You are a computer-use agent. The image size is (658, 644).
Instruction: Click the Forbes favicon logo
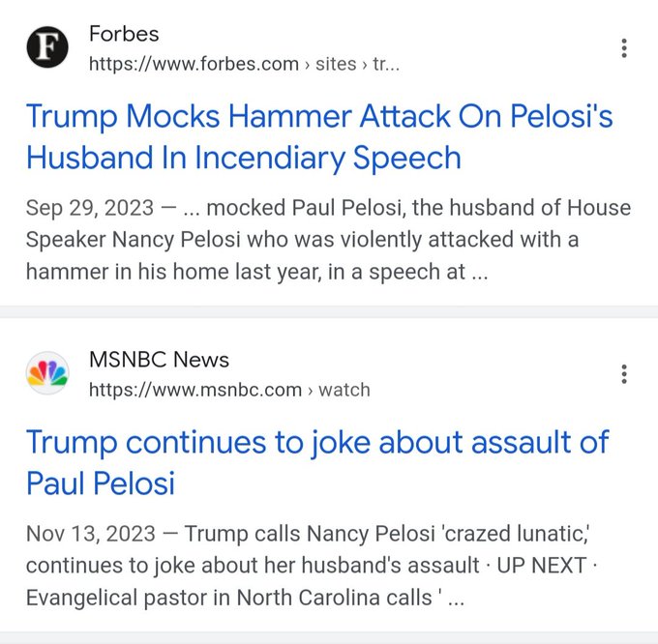click(47, 47)
